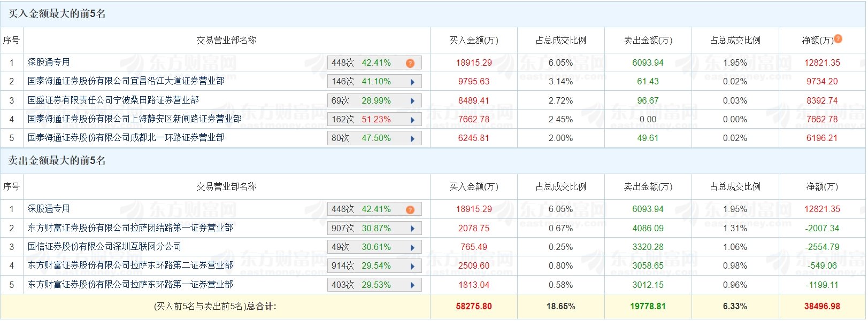Click the 907次 30.87% stats box
868x321 pixels.
tap(374, 228)
